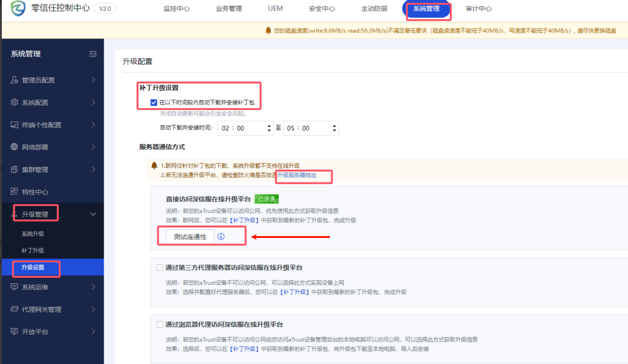Image resolution: width=628 pixels, height=364 pixels.
Task: Click the 网络部署 globe icon
Action: tap(14, 147)
